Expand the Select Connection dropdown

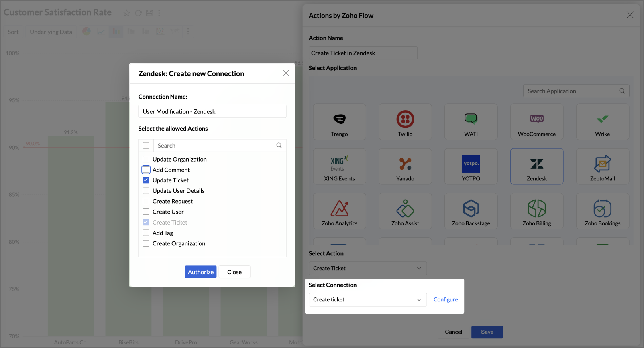367,300
